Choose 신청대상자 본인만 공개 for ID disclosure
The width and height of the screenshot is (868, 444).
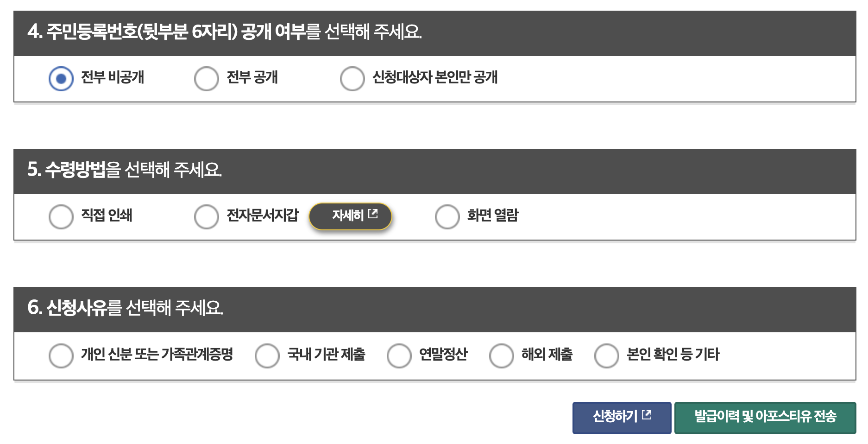click(353, 78)
